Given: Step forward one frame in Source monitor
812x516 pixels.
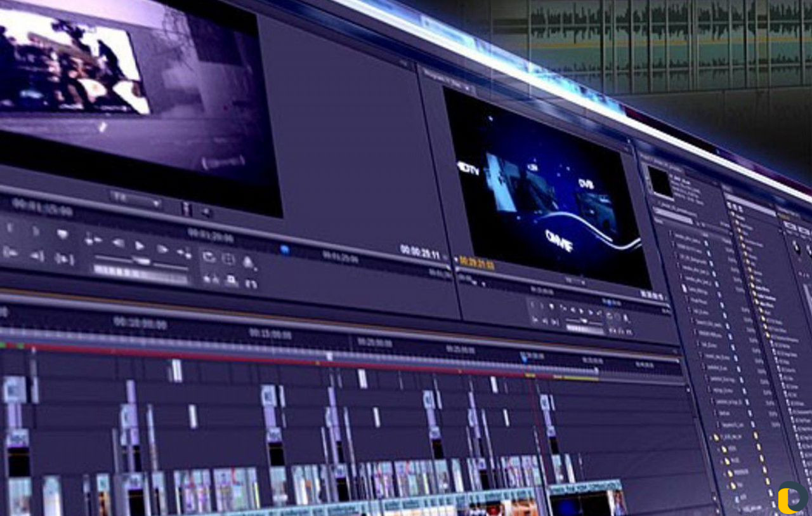Looking at the screenshot, I should pyautogui.click(x=162, y=249).
